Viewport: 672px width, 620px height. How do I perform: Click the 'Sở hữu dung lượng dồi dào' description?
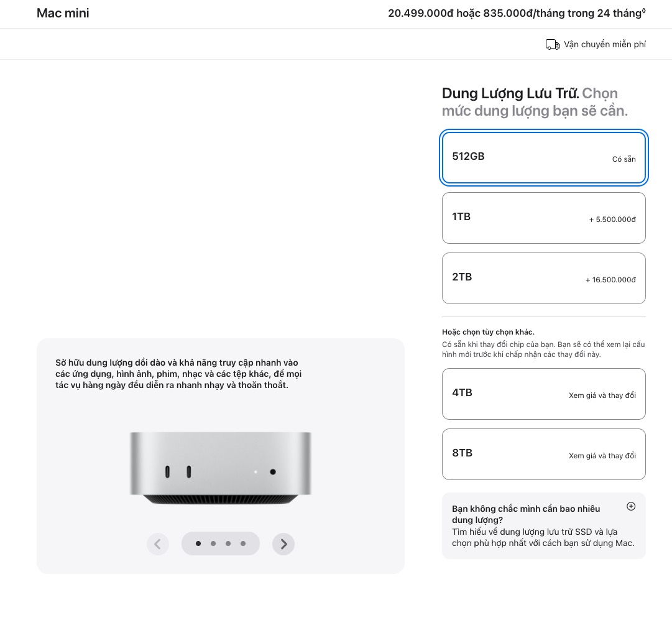178,374
